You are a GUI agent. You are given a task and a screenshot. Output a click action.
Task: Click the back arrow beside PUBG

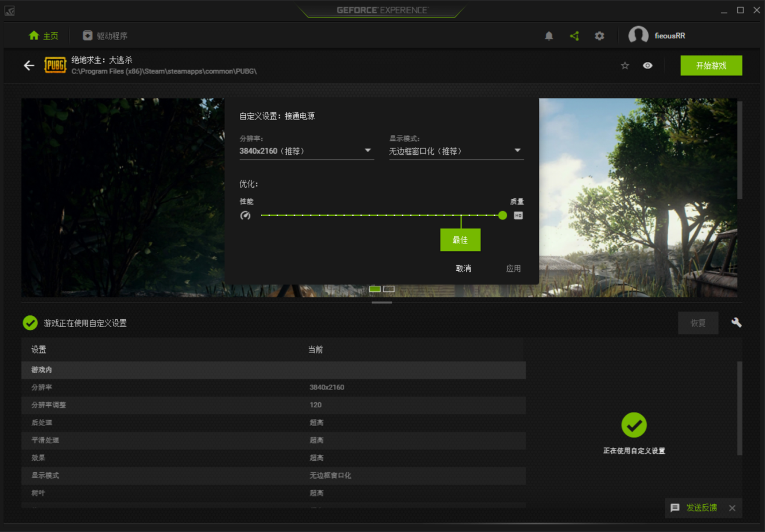(29, 65)
